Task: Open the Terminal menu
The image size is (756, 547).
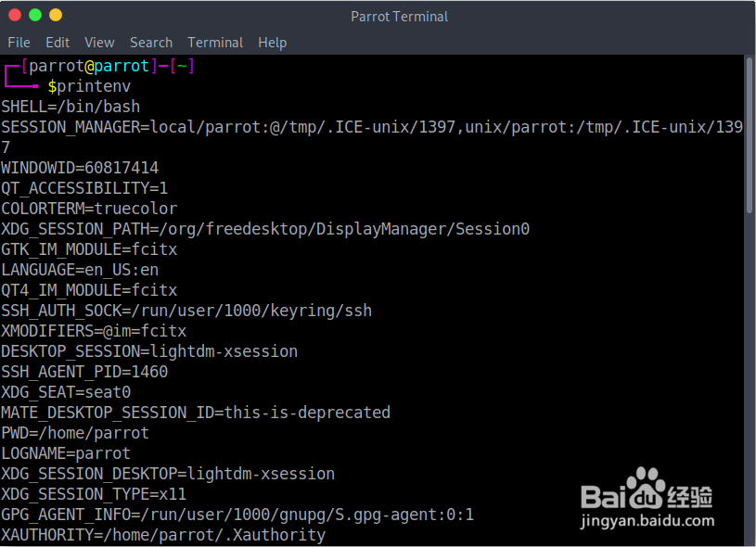Action: (215, 43)
